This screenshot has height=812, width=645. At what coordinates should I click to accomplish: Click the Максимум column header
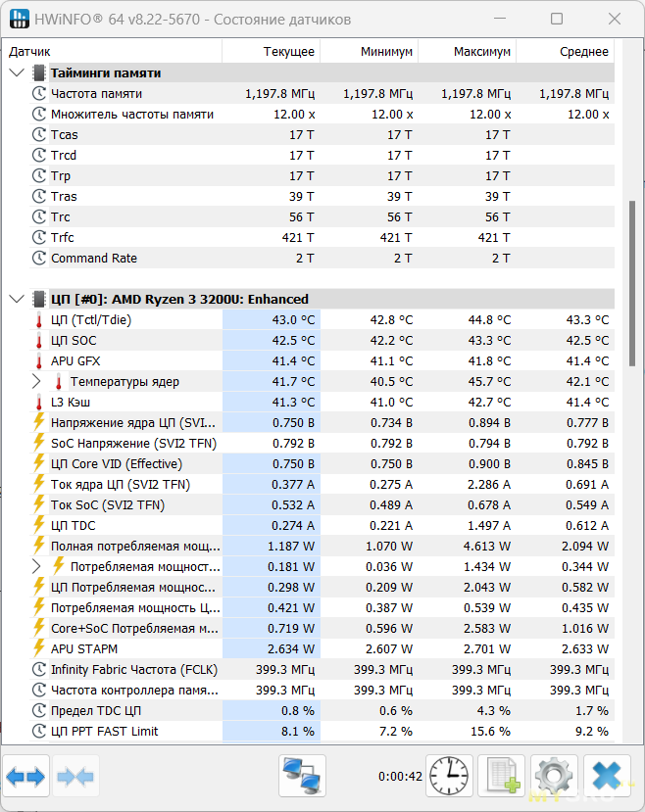(468, 52)
